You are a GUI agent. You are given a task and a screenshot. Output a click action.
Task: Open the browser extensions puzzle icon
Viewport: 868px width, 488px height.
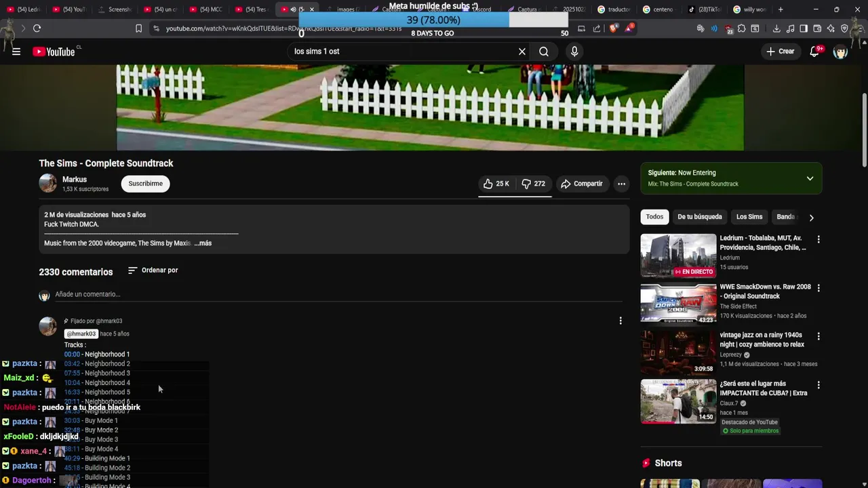[x=741, y=28]
